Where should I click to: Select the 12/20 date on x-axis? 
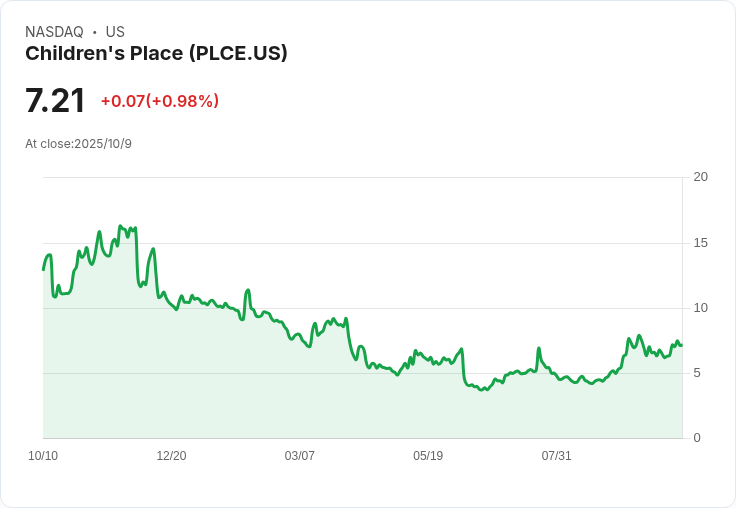tap(171, 456)
